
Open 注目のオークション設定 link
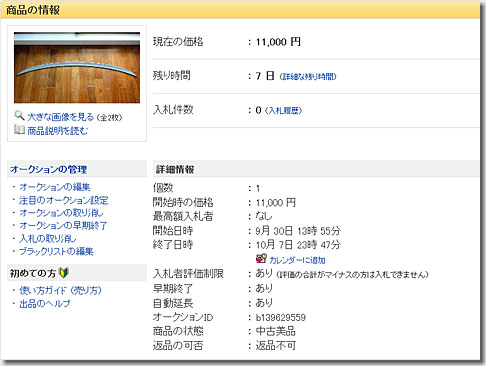tap(64, 200)
